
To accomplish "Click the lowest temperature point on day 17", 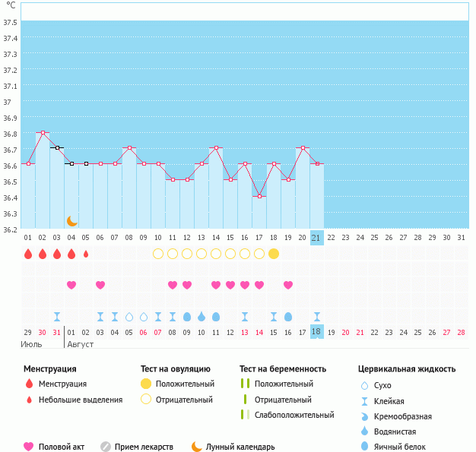I will pos(259,196).
